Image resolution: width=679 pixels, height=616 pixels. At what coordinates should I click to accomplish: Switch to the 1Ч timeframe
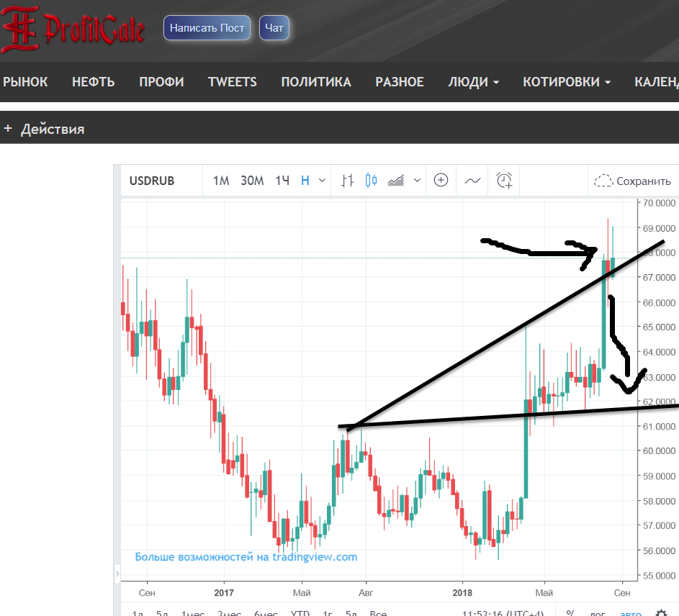tap(282, 181)
